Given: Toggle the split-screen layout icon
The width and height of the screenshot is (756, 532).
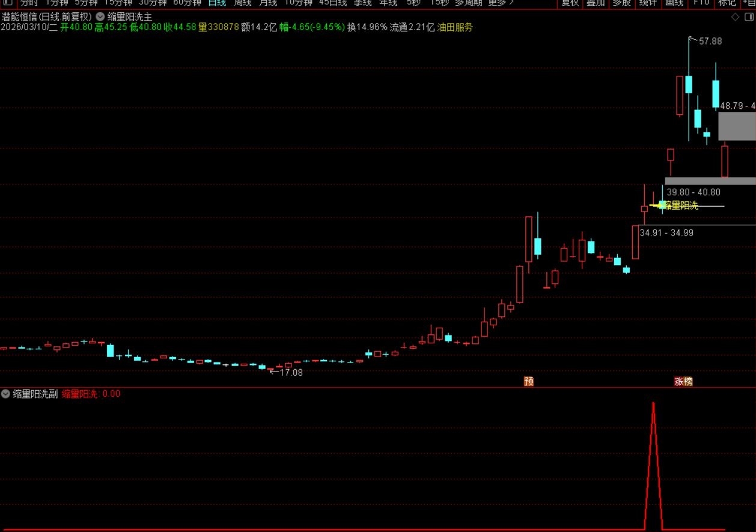Looking at the screenshot, I should (749, 16).
